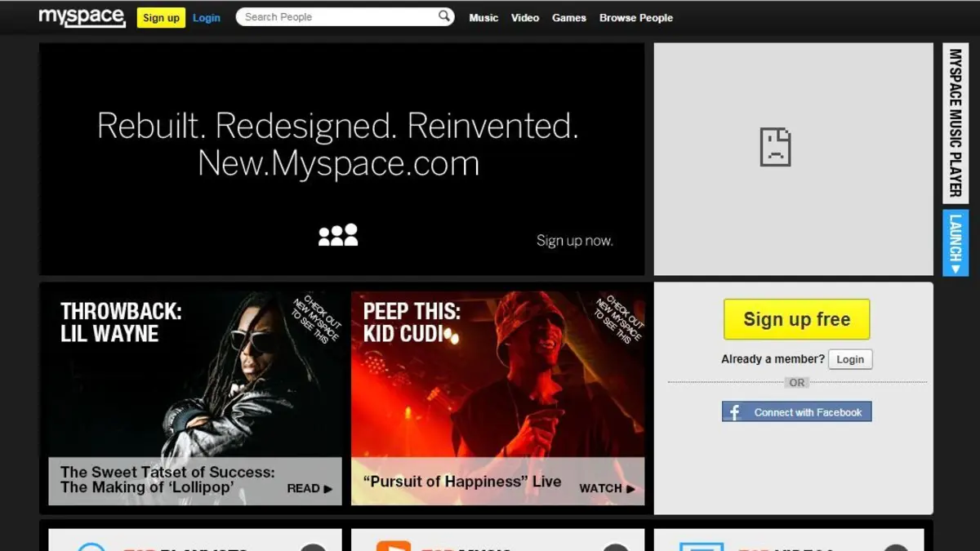Click the blue Top Videos screen icon
This screenshot has width=980, height=551.
(702, 546)
